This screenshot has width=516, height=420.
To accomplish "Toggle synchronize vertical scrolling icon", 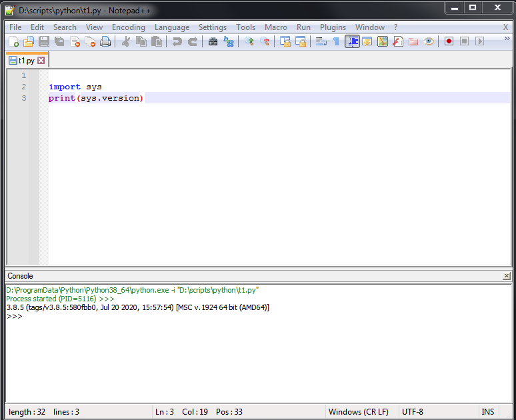I will [x=285, y=41].
